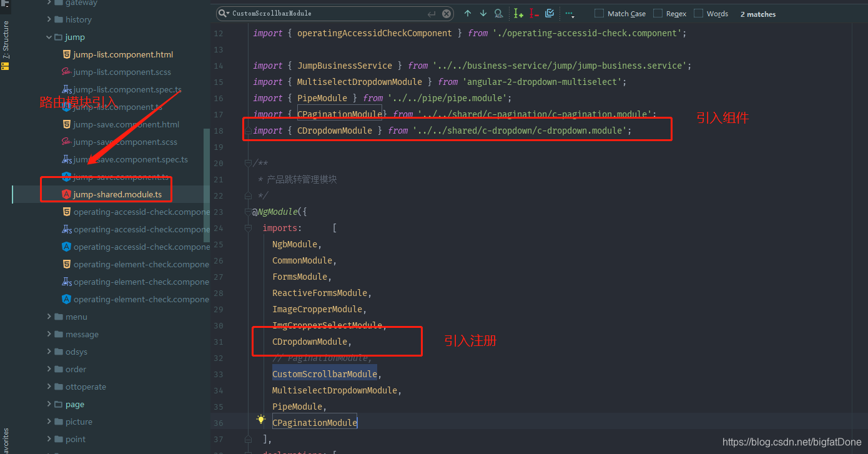Click ImageCropperModule in the imports list
This screenshot has height=454, width=868.
coord(317,309)
